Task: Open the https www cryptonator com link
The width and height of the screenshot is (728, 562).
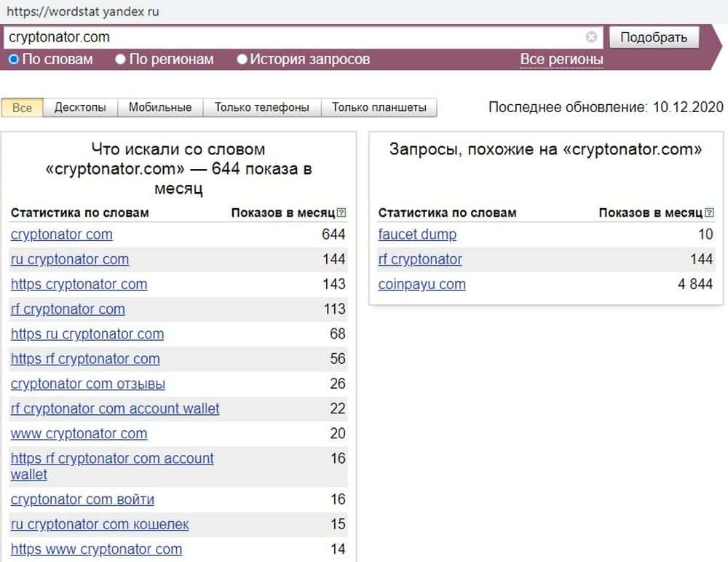Action: (97, 549)
